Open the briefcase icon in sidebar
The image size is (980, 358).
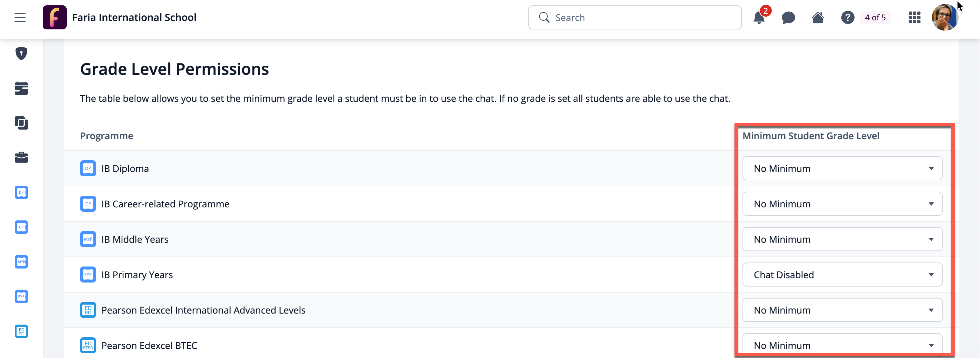click(21, 157)
